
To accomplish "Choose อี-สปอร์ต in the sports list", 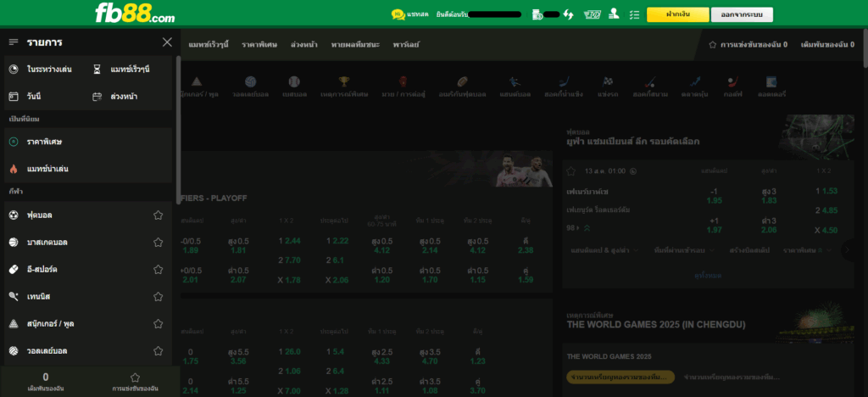I will tap(42, 269).
